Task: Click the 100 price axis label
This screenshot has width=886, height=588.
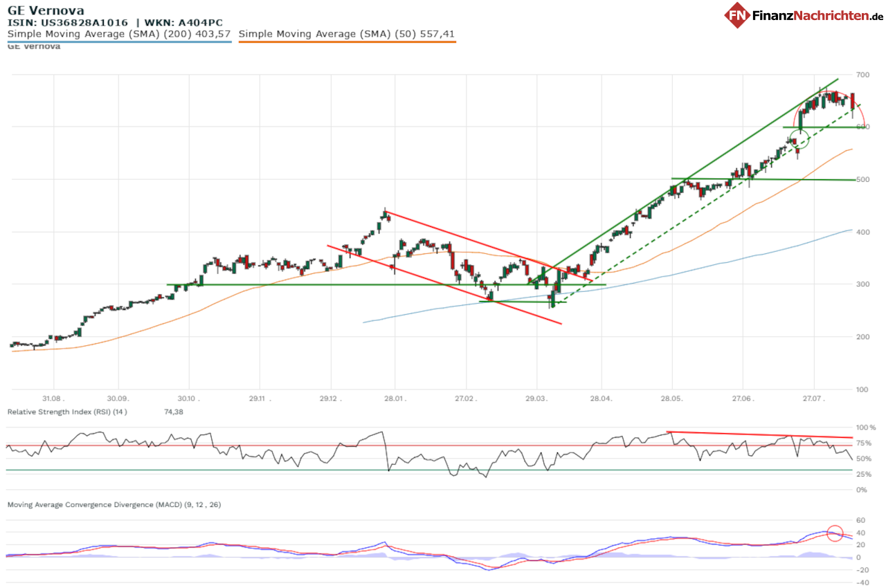Action: coord(862,389)
